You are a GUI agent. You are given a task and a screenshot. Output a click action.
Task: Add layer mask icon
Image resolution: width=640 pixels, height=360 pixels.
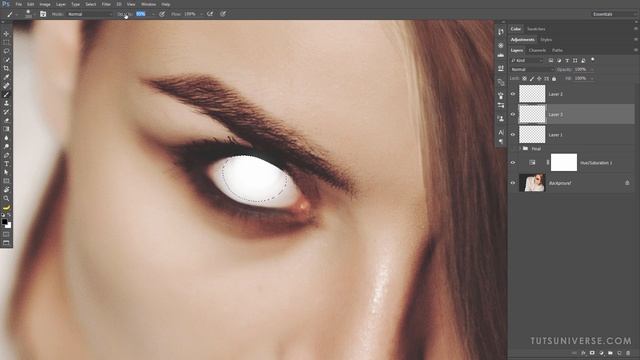592,353
